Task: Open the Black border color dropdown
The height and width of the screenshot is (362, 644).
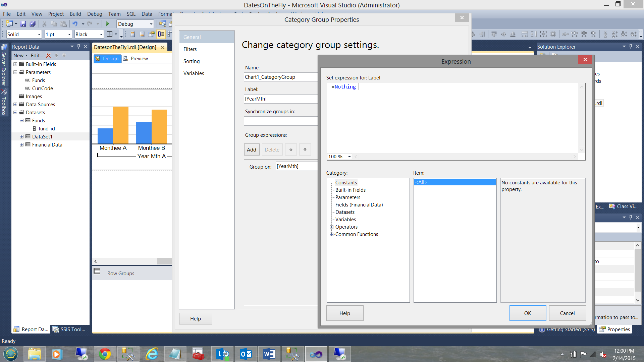Action: (101, 35)
